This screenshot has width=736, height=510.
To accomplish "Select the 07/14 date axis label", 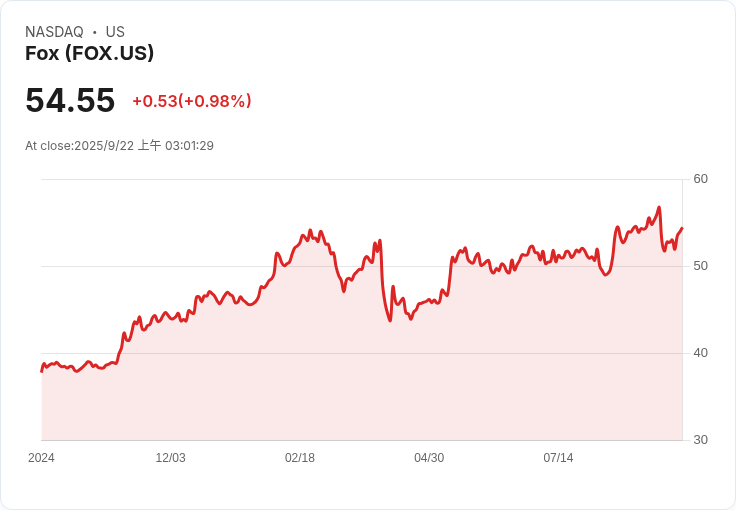I will (558, 458).
